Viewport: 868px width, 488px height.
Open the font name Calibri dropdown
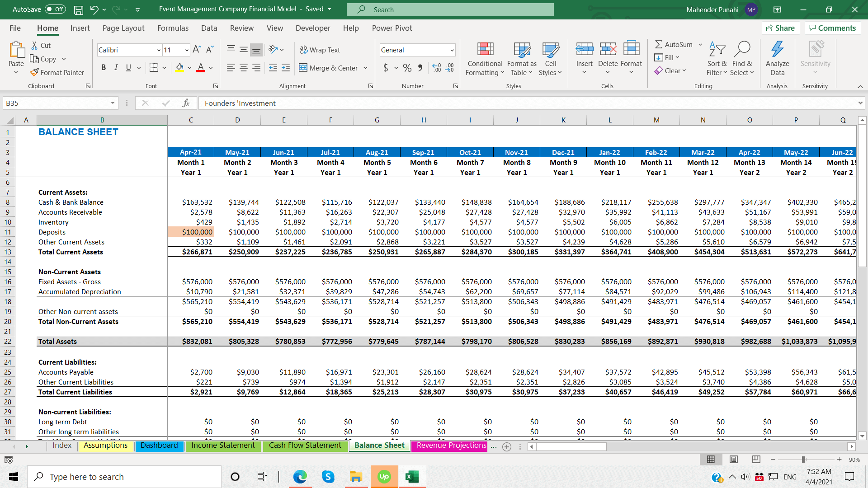coord(159,50)
